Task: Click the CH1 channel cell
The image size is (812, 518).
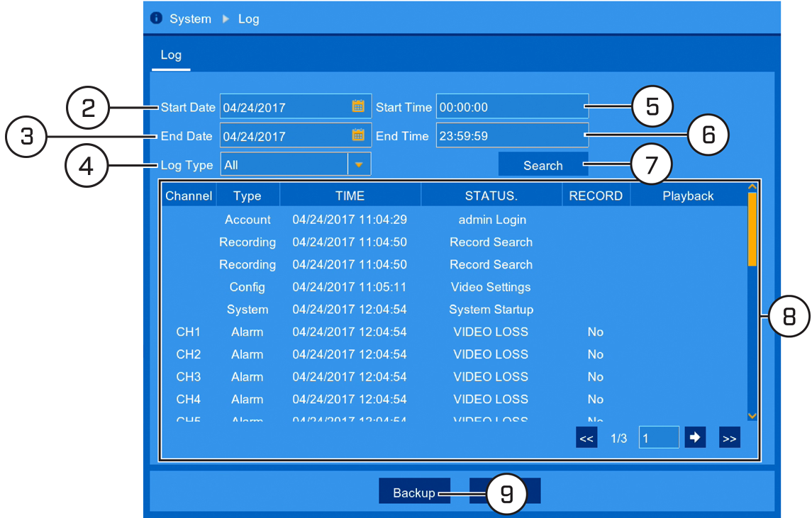Action: [x=189, y=332]
